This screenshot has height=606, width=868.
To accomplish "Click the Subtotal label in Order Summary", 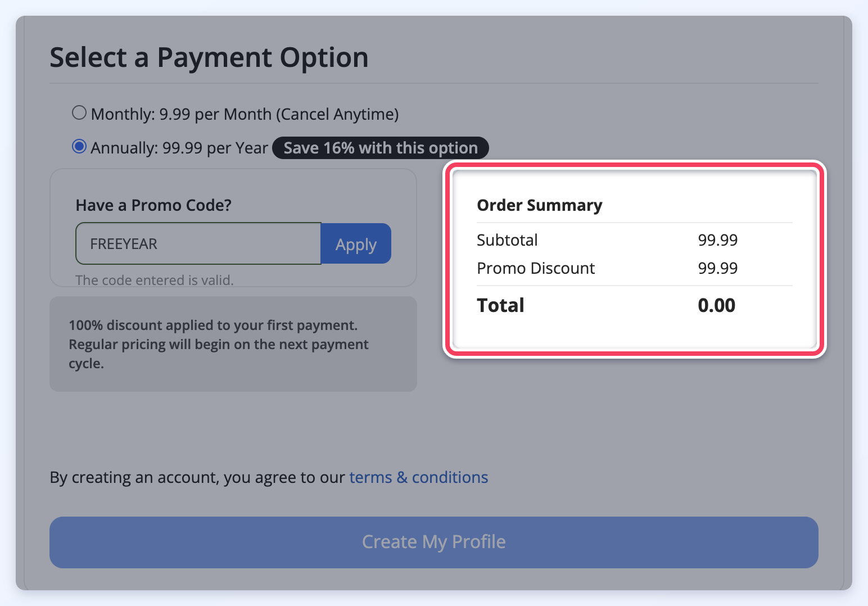I will 507,240.
